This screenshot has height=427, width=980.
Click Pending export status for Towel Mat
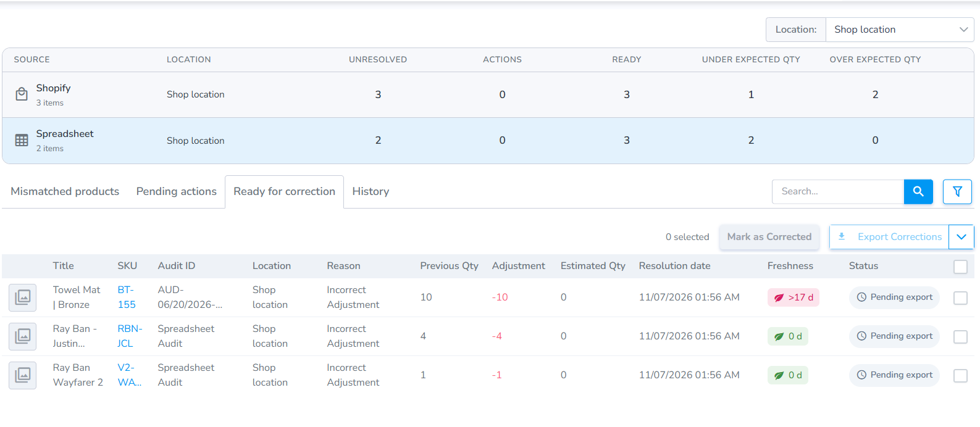[x=894, y=297]
